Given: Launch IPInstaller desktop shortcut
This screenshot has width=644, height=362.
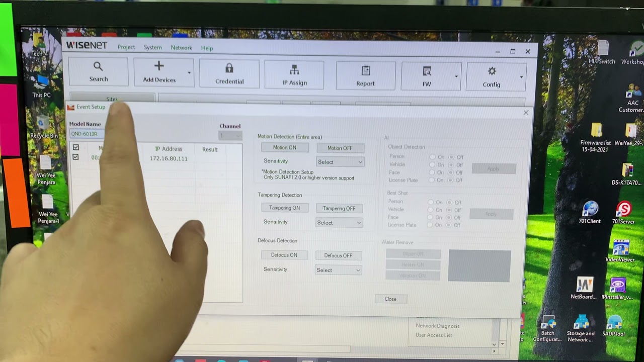Looking at the screenshot, I should [x=617, y=288].
